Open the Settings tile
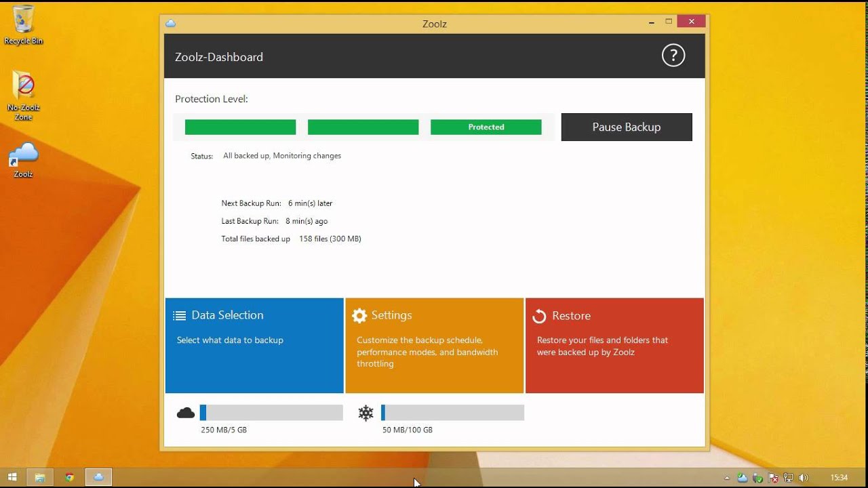This screenshot has width=868, height=488. pyautogui.click(x=435, y=346)
